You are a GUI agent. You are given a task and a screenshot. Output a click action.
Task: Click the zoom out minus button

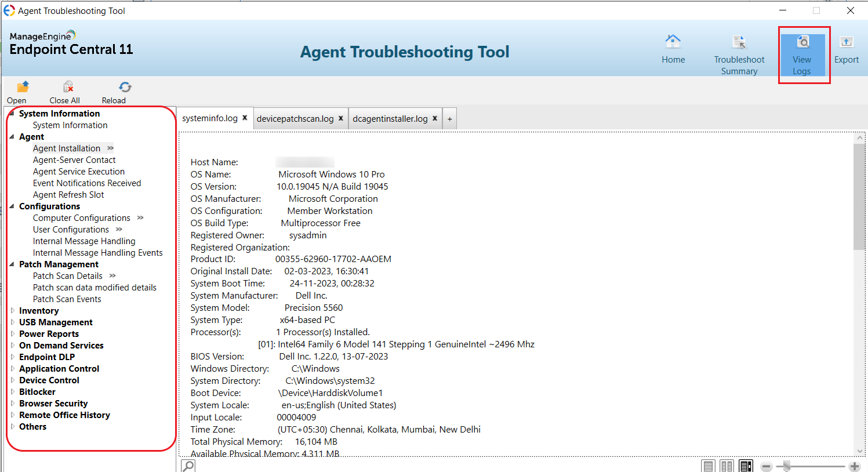click(x=767, y=467)
